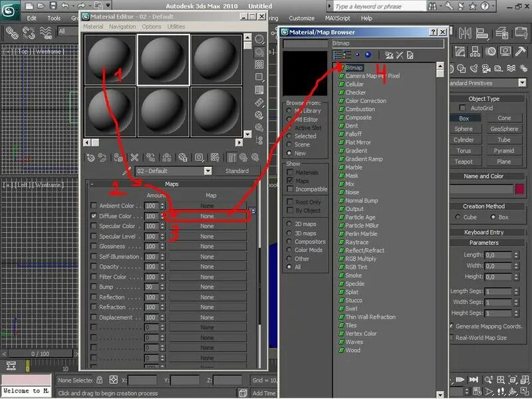
Task: Collapse the Parameters rollout
Action: click(x=484, y=243)
